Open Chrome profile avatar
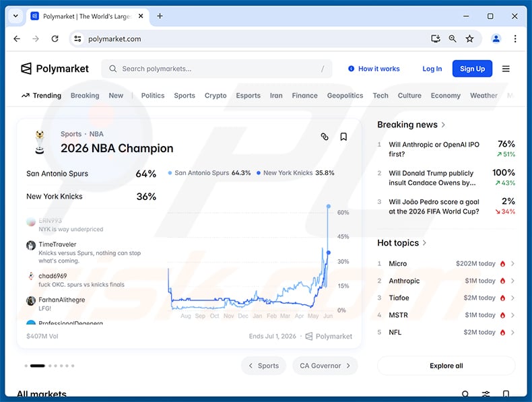Image resolution: width=532 pixels, height=402 pixels. point(496,38)
